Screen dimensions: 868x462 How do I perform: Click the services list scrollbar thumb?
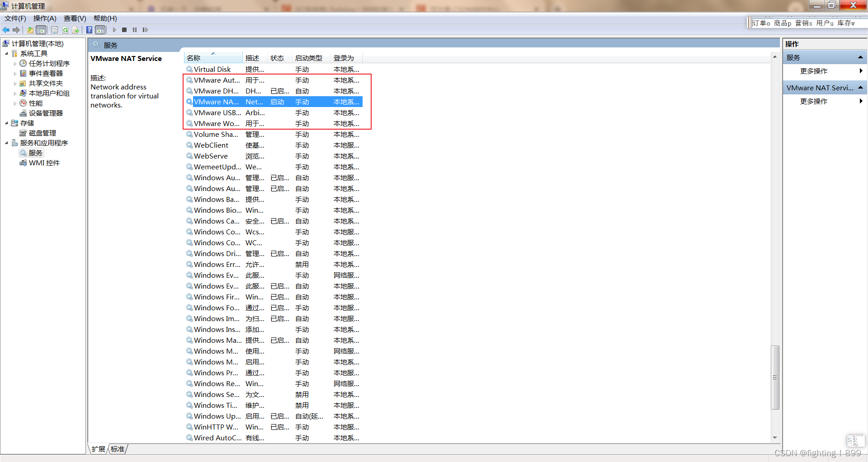[775, 378]
